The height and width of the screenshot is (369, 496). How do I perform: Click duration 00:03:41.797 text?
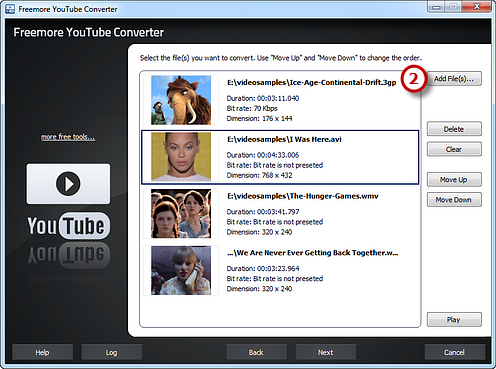pyautogui.click(x=263, y=212)
